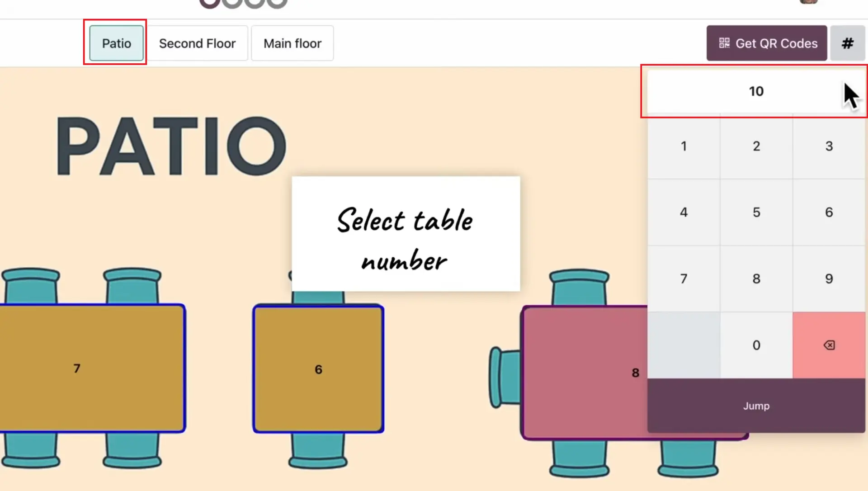Viewport: 868px width, 491px height.
Task: Open the Main floor view
Action: point(292,43)
